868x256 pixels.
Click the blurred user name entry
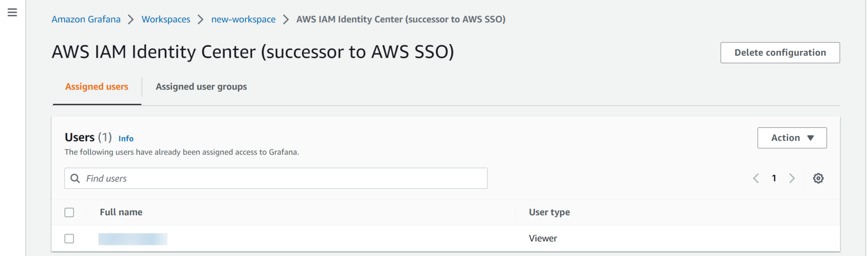coord(133,239)
